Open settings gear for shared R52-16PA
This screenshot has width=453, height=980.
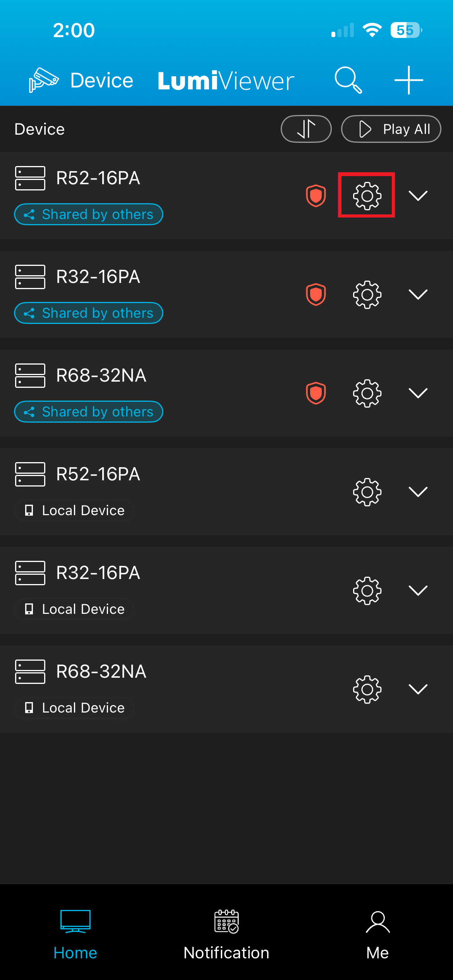pyautogui.click(x=367, y=196)
